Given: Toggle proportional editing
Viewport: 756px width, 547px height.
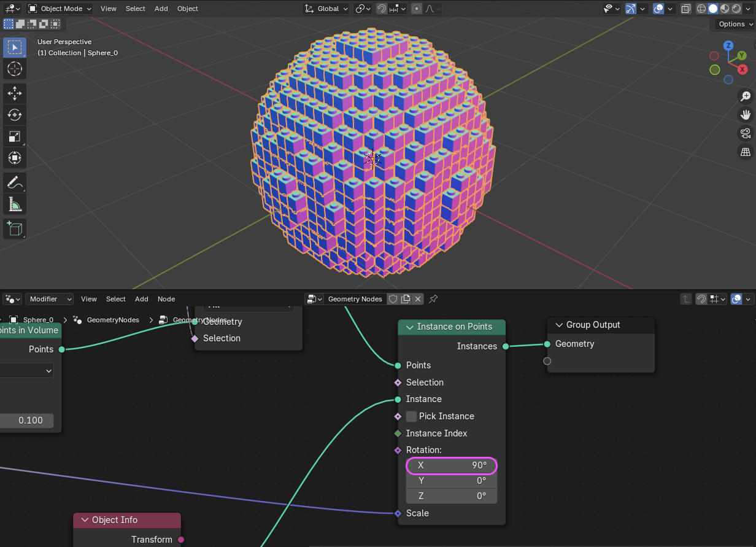Looking at the screenshot, I should tap(417, 9).
